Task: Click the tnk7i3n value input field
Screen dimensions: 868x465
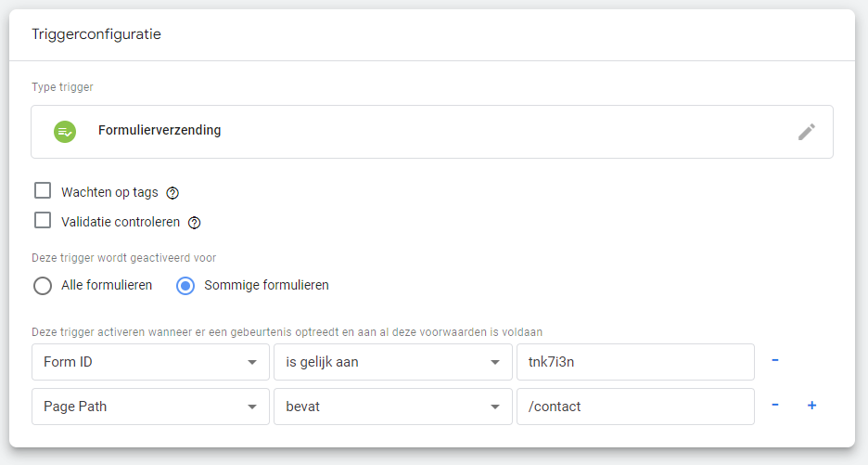Action: click(634, 362)
